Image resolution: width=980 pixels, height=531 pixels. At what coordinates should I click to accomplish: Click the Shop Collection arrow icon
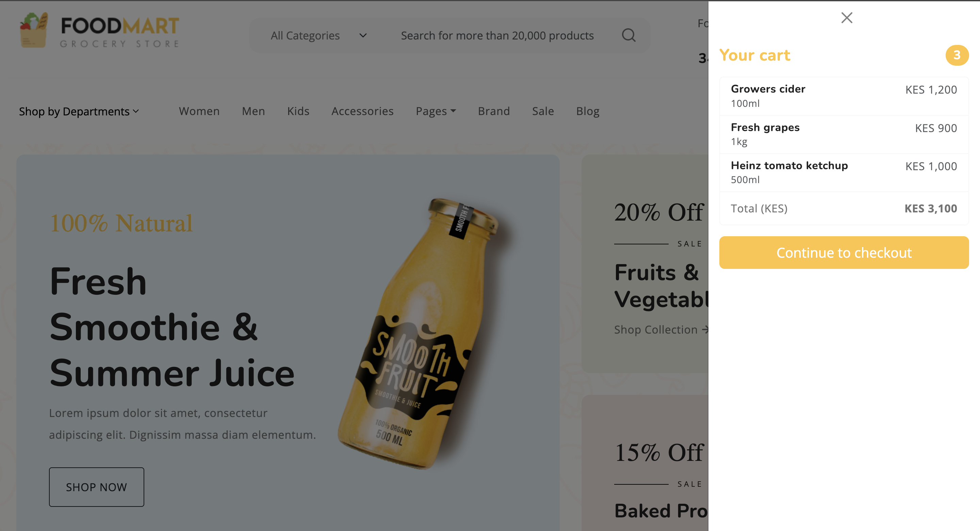tap(707, 329)
